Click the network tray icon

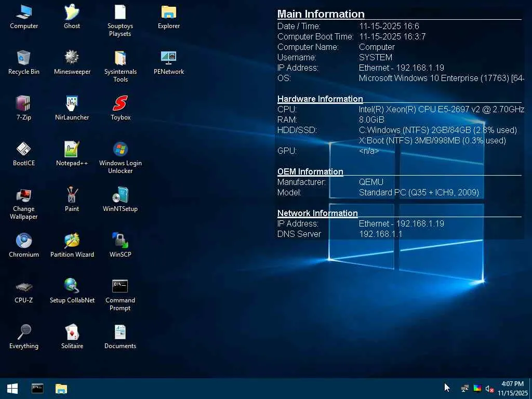pos(465,389)
